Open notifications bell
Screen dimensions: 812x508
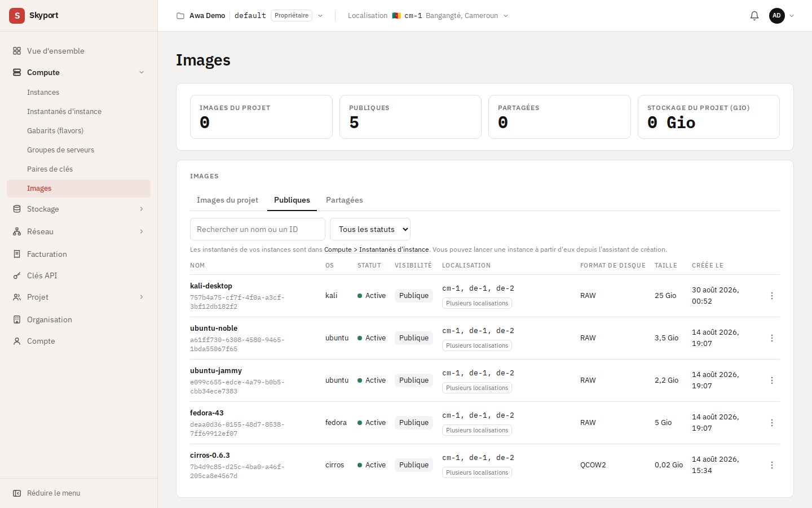[x=754, y=16]
